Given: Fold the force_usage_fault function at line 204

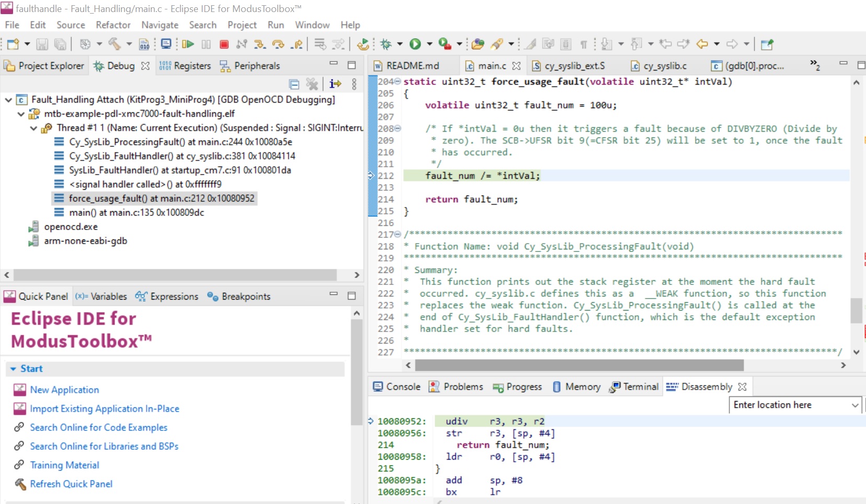Looking at the screenshot, I should tap(397, 82).
